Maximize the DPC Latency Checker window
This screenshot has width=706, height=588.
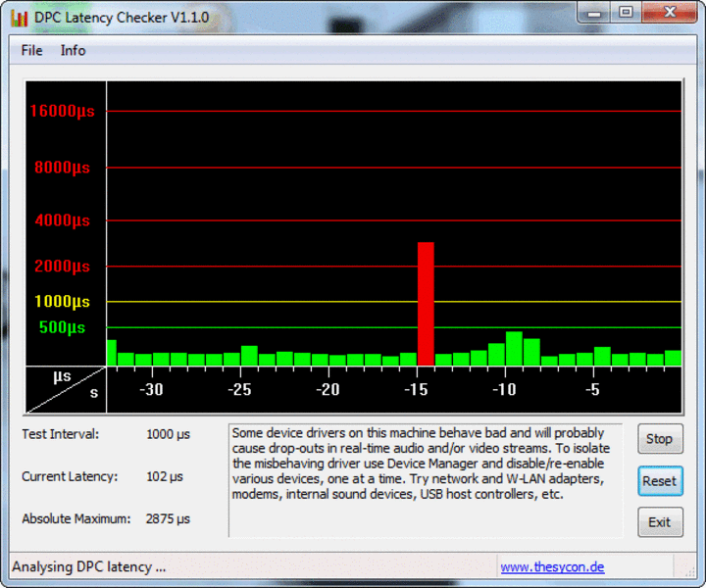tap(626, 13)
